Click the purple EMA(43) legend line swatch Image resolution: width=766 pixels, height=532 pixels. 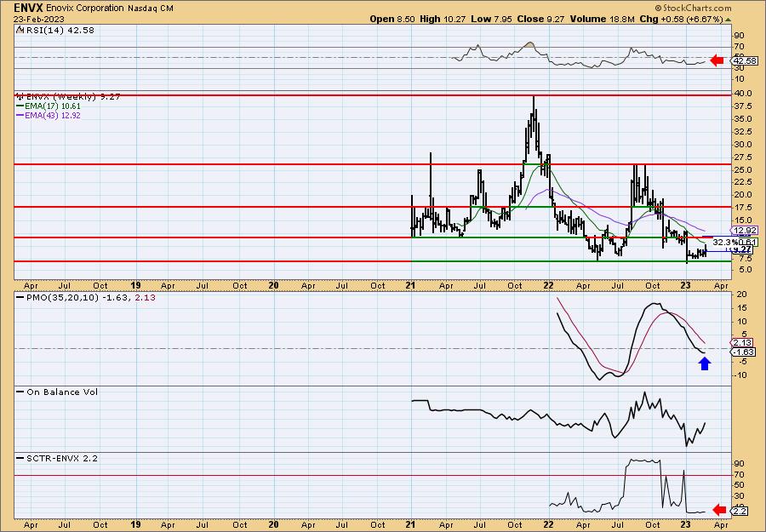pyautogui.click(x=20, y=116)
